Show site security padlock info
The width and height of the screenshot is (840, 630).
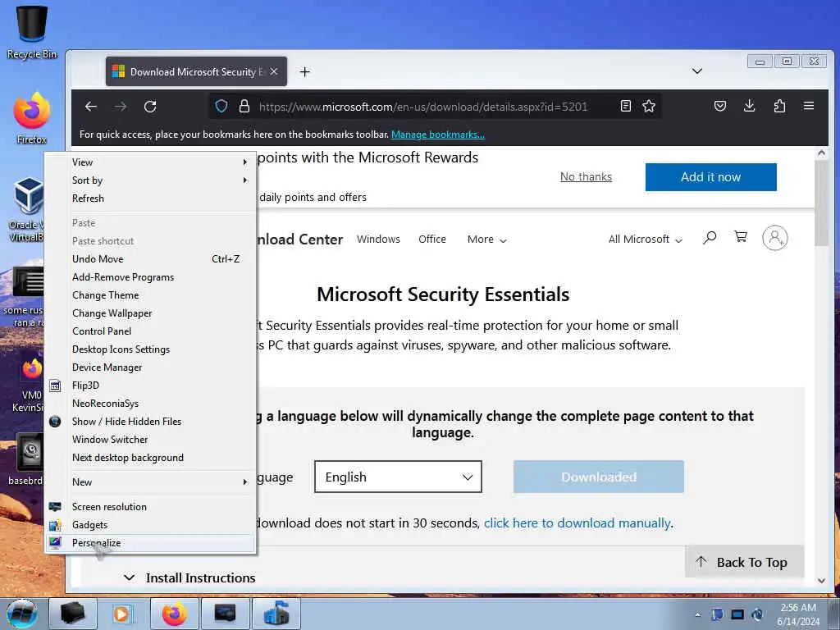click(244, 106)
